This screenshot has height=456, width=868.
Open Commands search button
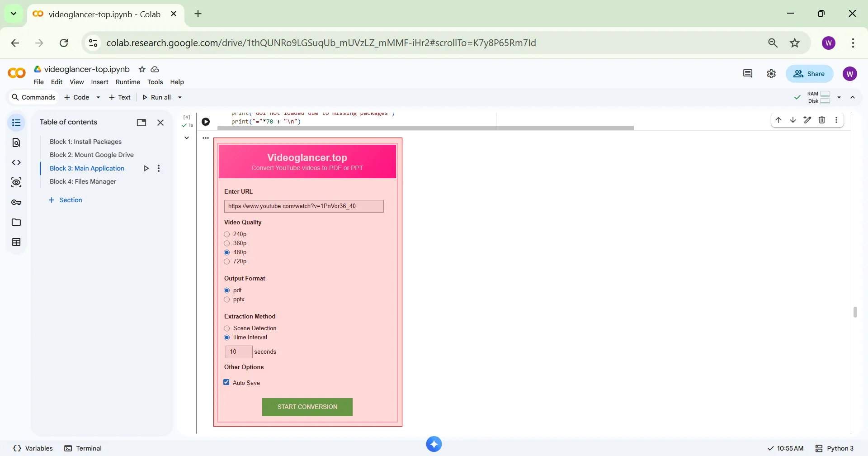tap(33, 97)
